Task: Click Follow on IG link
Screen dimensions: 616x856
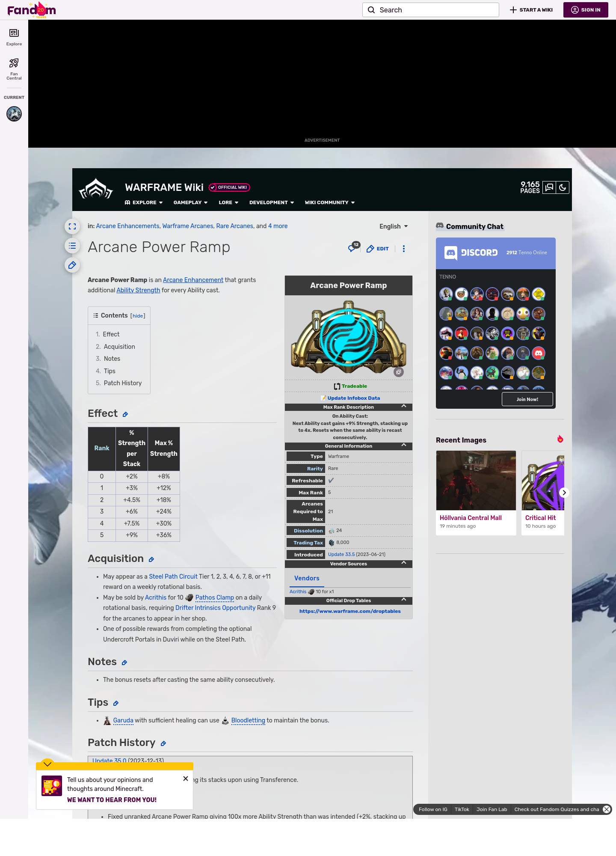Action: tap(433, 809)
